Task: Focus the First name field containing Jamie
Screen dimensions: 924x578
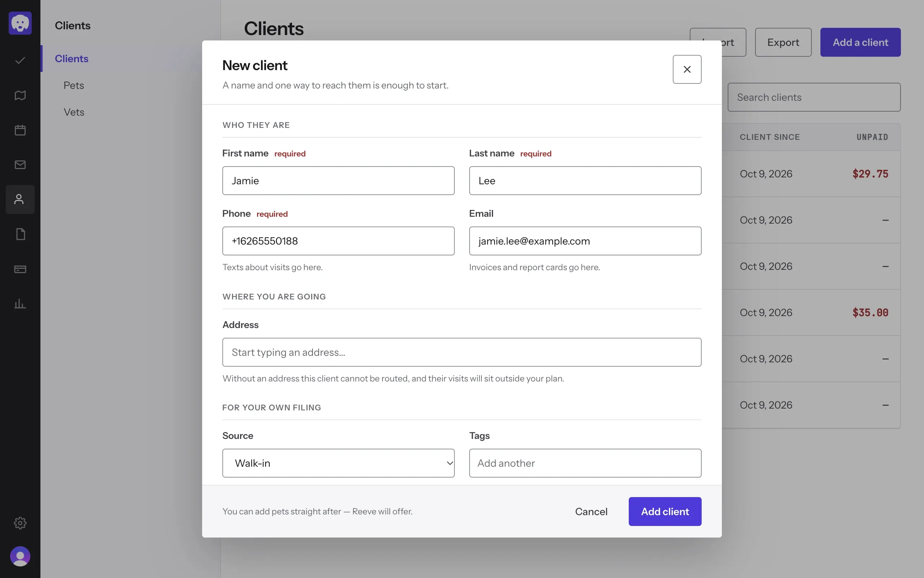Action: click(x=338, y=180)
